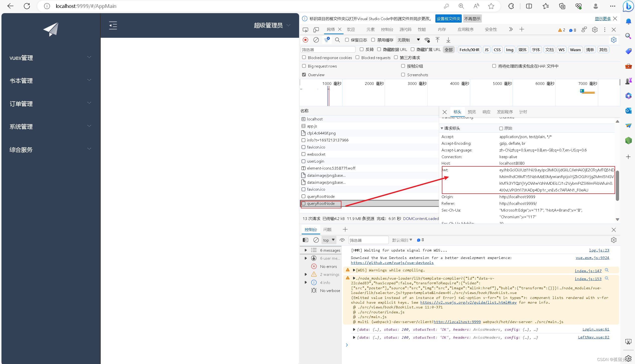635x364 pixels.
Task: Open the 预览 tab in details
Action: pyautogui.click(x=472, y=112)
